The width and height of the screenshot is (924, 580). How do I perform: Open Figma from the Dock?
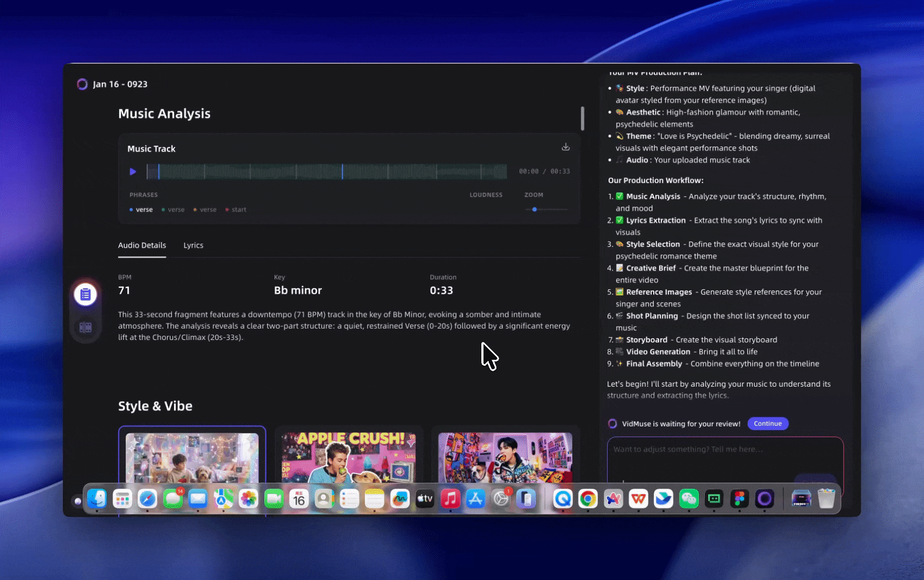pos(739,498)
